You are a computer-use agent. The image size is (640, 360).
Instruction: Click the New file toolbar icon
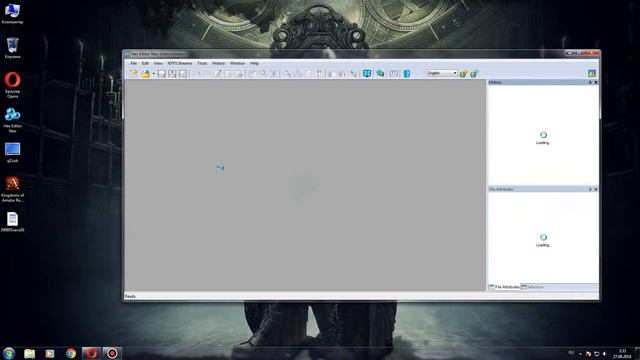point(134,73)
